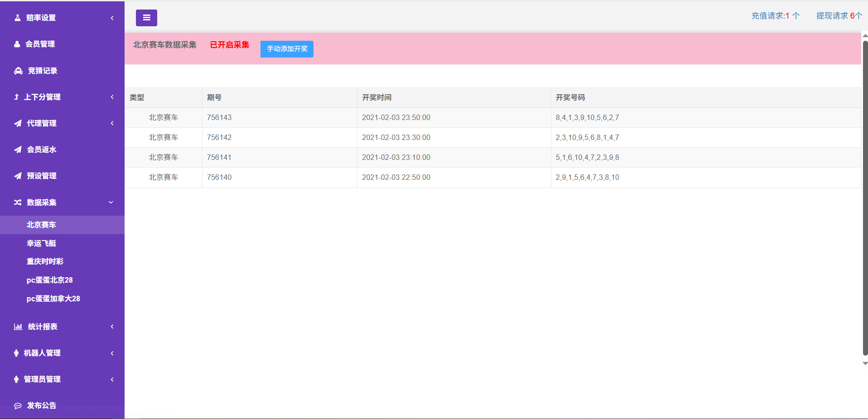This screenshot has height=419, width=868.
Task: Click the bar chart icon beside 统计报表
Action: (x=18, y=327)
